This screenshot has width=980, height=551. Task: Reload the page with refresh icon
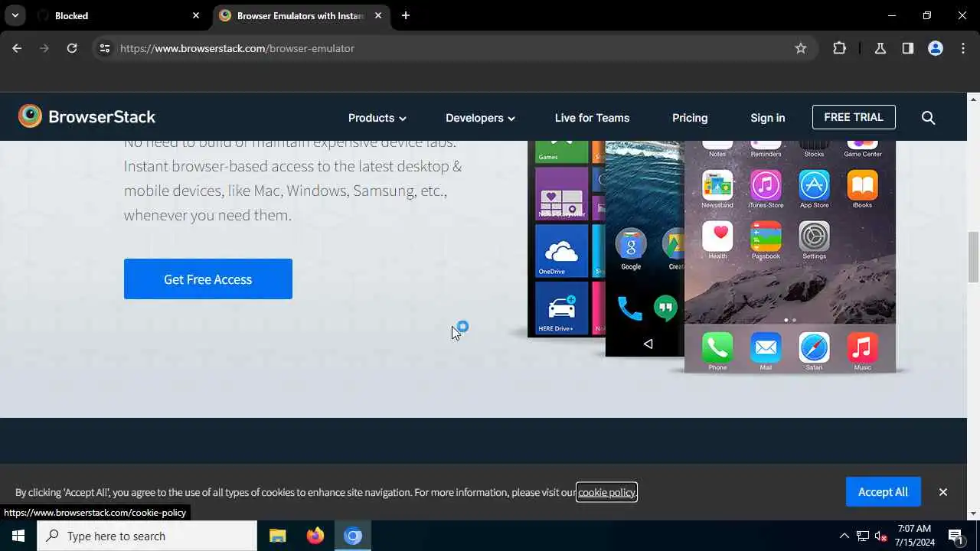pyautogui.click(x=72, y=48)
